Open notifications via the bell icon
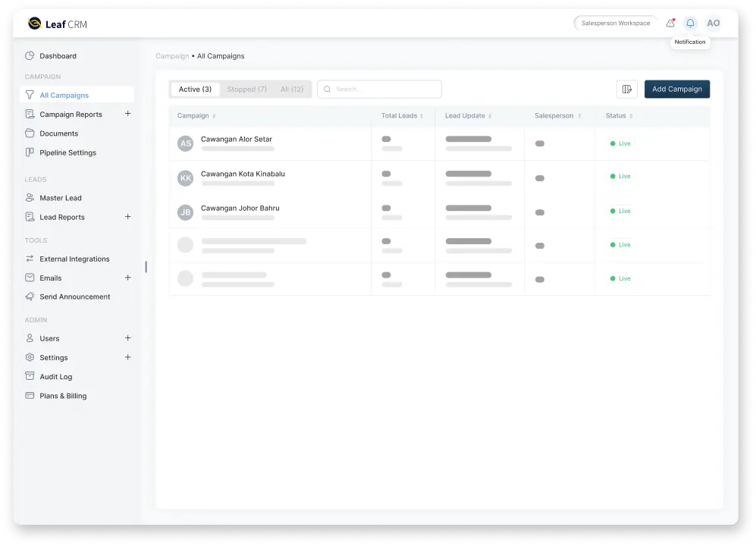This screenshot has height=546, width=756. pyautogui.click(x=690, y=23)
